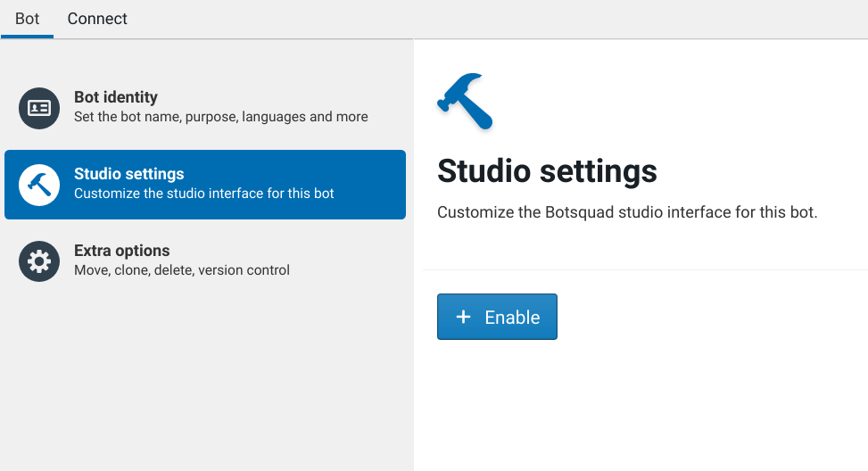Click 'Customize the Botsquad studio interface' text
This screenshot has width=868, height=471.
point(626,213)
